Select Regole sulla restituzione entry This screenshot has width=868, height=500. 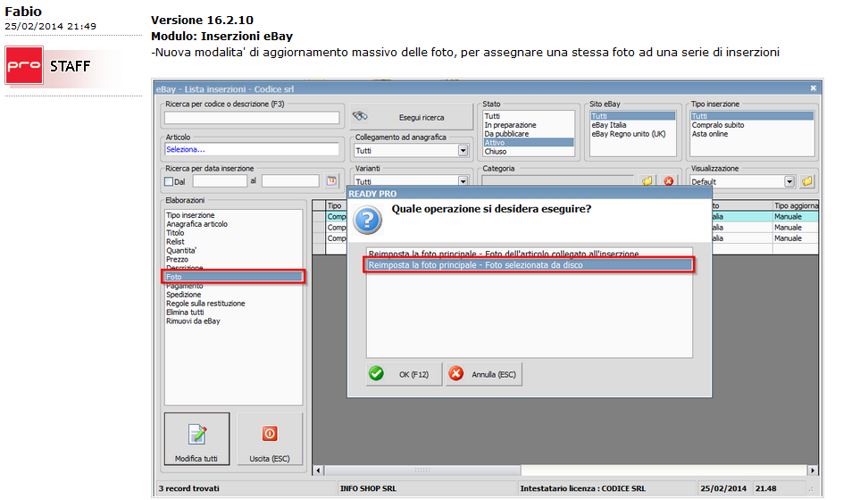tap(205, 304)
